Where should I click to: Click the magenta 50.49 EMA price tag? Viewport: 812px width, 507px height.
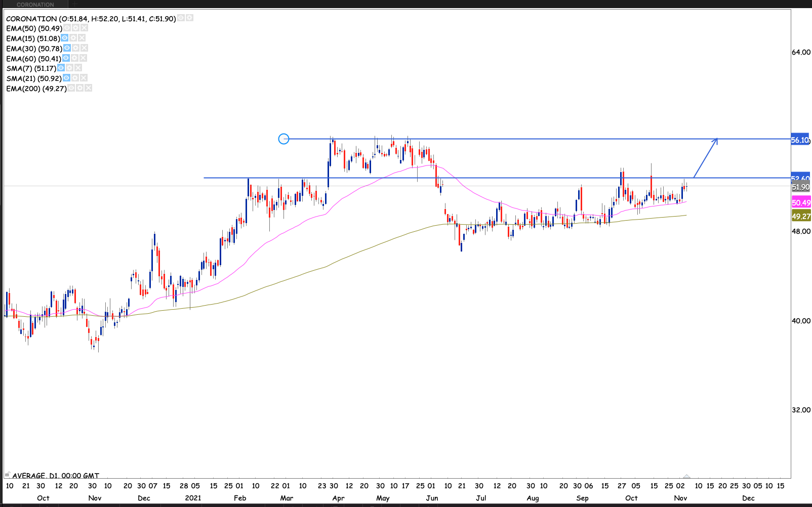[x=801, y=203]
